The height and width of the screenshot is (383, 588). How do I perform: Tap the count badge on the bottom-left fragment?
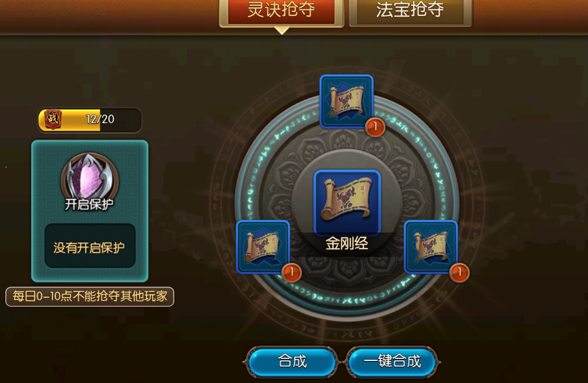(x=292, y=273)
